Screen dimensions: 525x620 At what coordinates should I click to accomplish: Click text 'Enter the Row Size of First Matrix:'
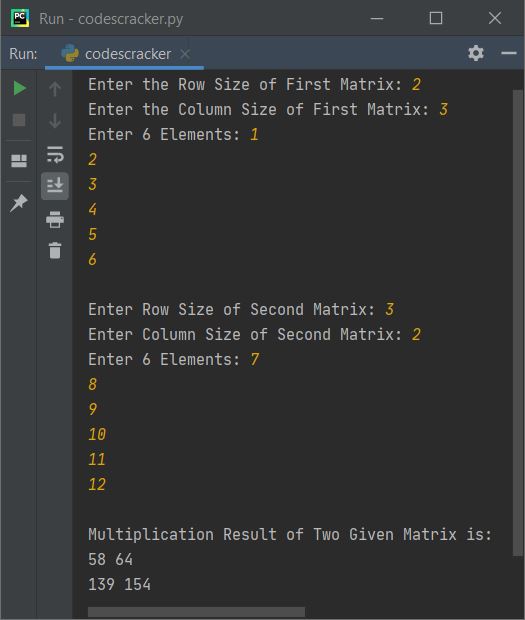pyautogui.click(x=245, y=85)
